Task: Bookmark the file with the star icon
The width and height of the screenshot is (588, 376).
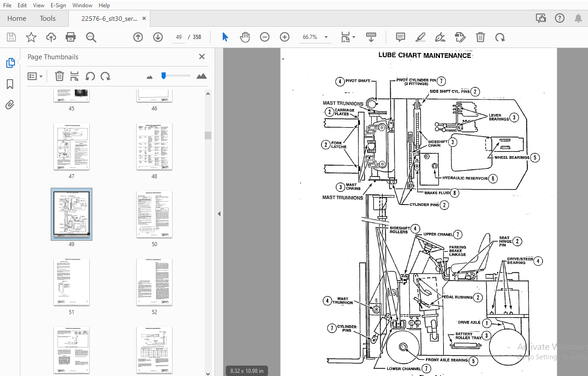Action: click(x=31, y=37)
